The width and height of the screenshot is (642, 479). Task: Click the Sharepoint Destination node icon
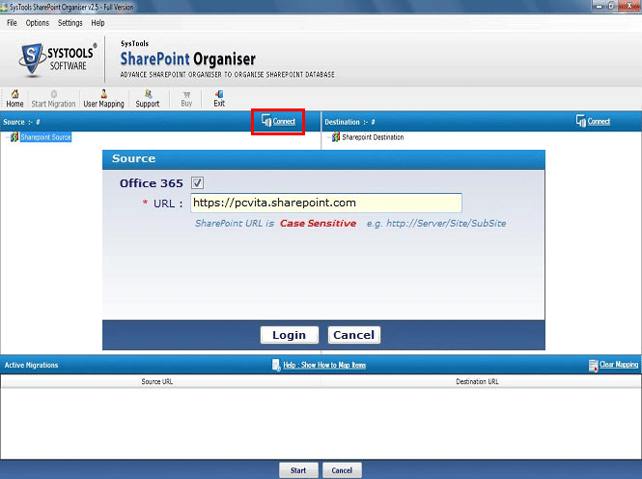pos(336,137)
